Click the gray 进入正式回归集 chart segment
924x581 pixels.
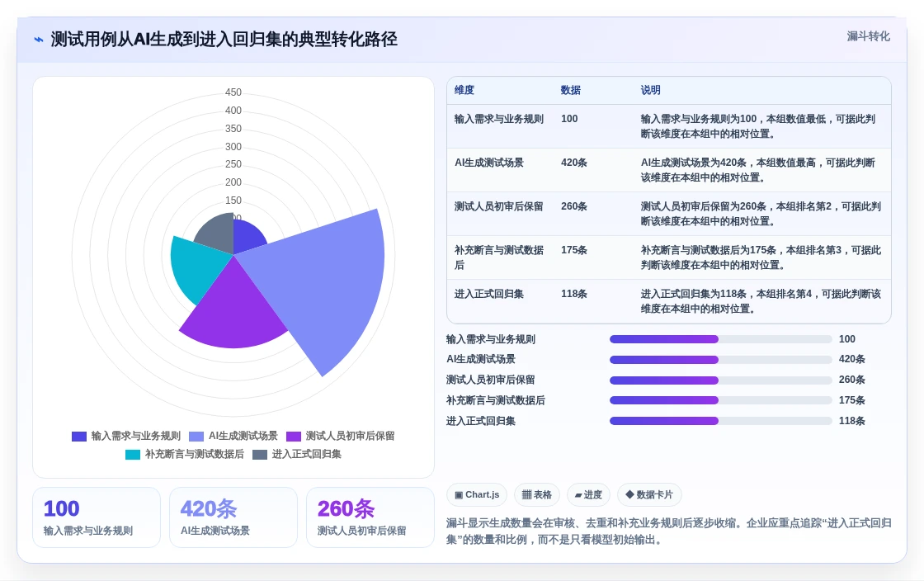[x=217, y=234]
